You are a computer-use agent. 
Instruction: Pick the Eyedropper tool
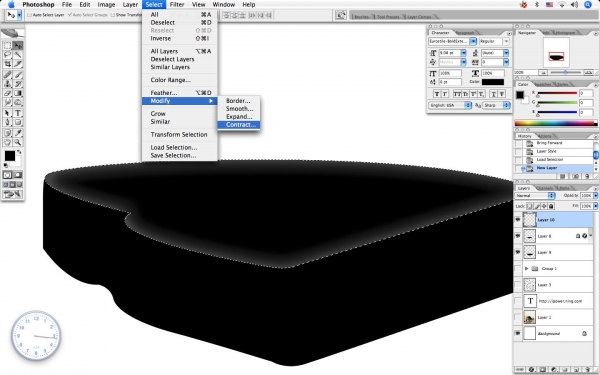coord(18,133)
